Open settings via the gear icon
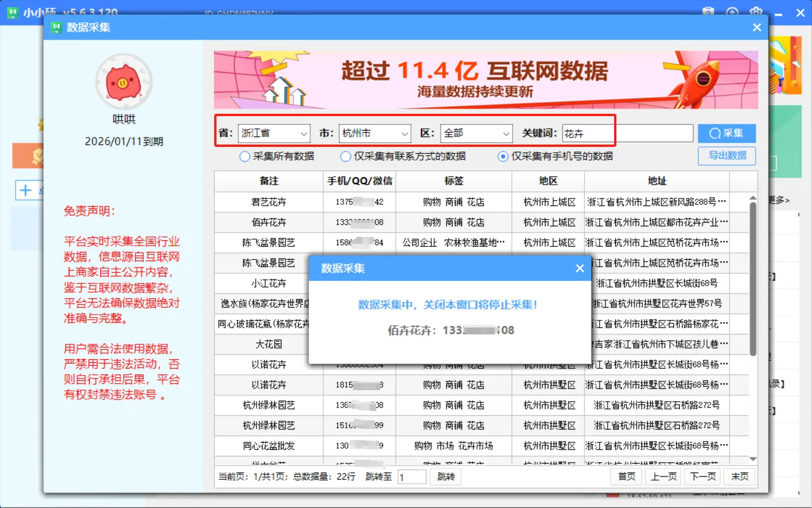This screenshot has height=508, width=812. [x=756, y=12]
